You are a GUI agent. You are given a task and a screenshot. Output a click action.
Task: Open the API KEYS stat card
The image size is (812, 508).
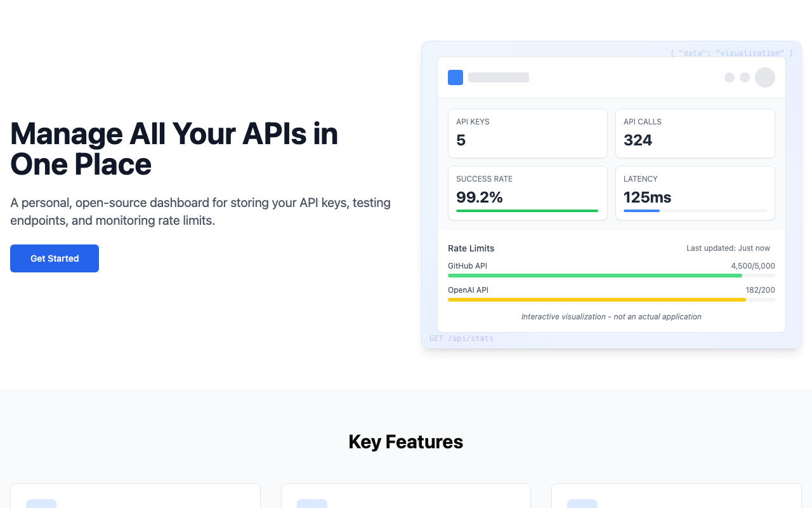click(527, 133)
